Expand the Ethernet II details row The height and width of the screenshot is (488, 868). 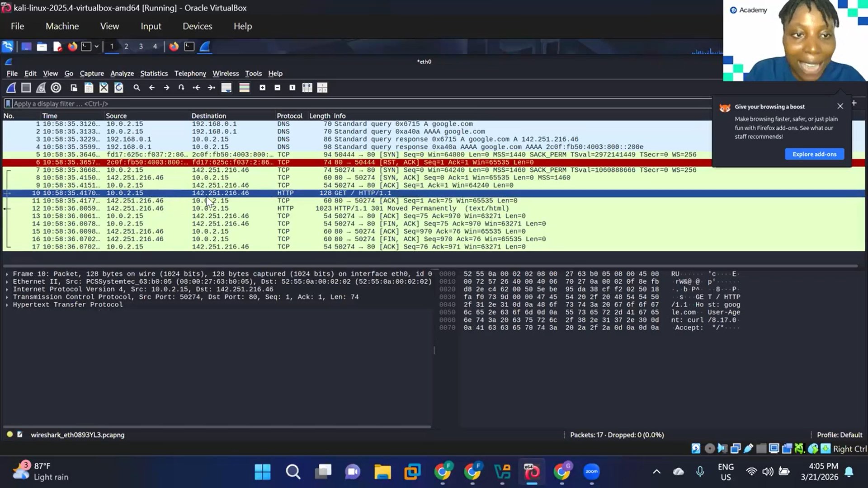[7, 282]
